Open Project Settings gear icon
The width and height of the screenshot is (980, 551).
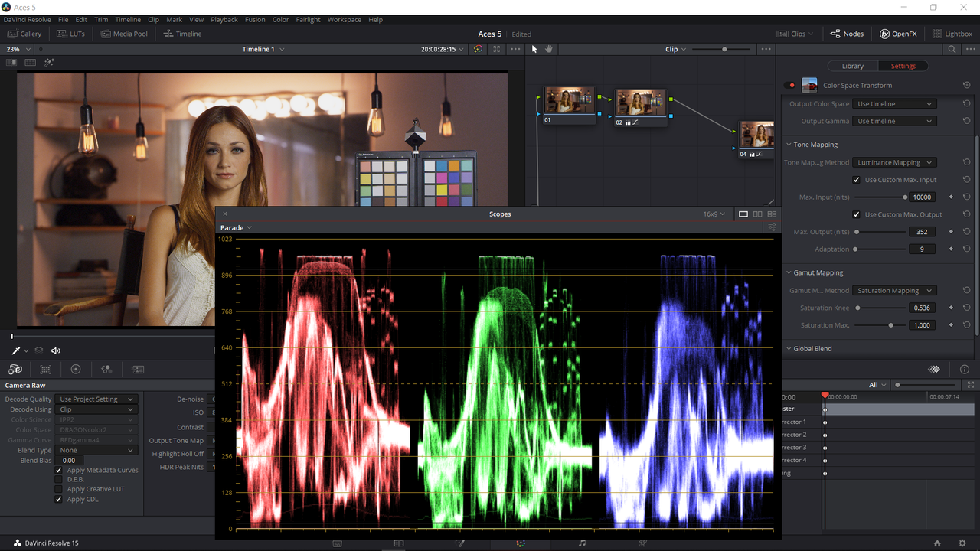(x=962, y=543)
